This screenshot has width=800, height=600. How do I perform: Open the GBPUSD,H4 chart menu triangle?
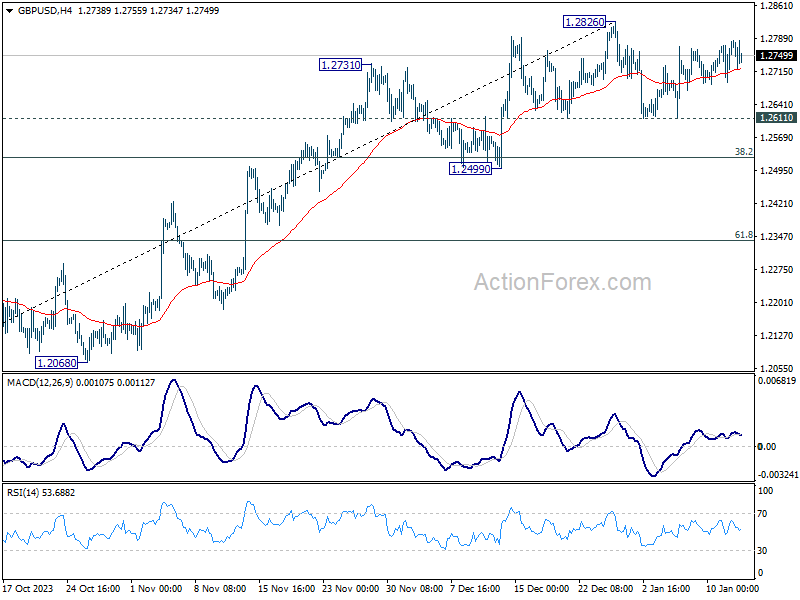[9, 11]
